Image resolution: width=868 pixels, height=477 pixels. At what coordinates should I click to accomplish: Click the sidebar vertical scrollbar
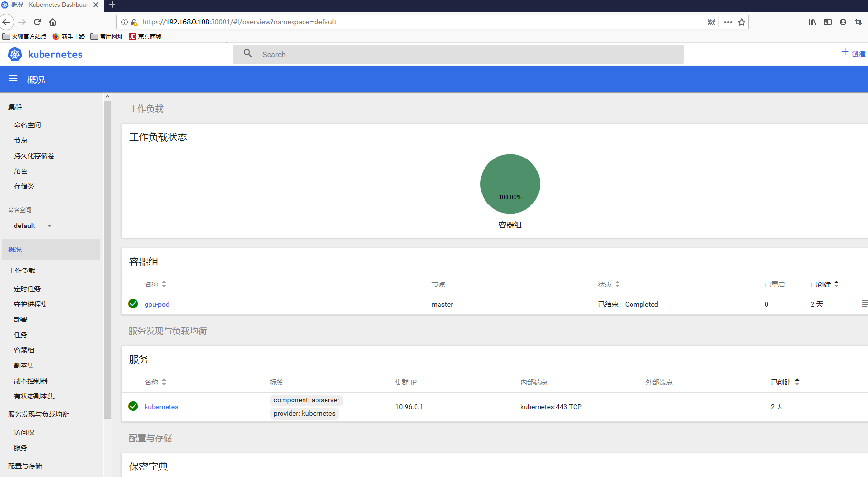pos(107,259)
